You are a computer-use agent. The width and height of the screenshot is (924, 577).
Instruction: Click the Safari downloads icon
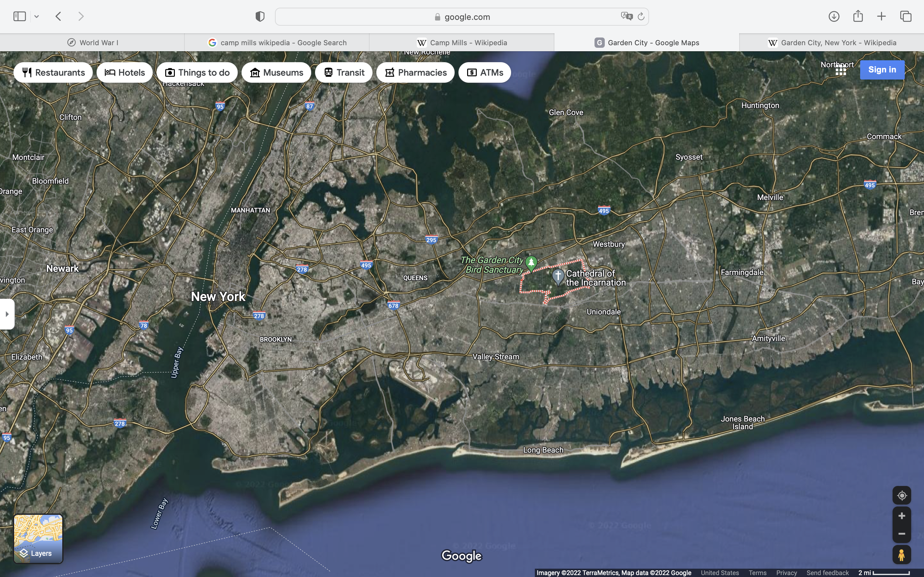click(834, 16)
